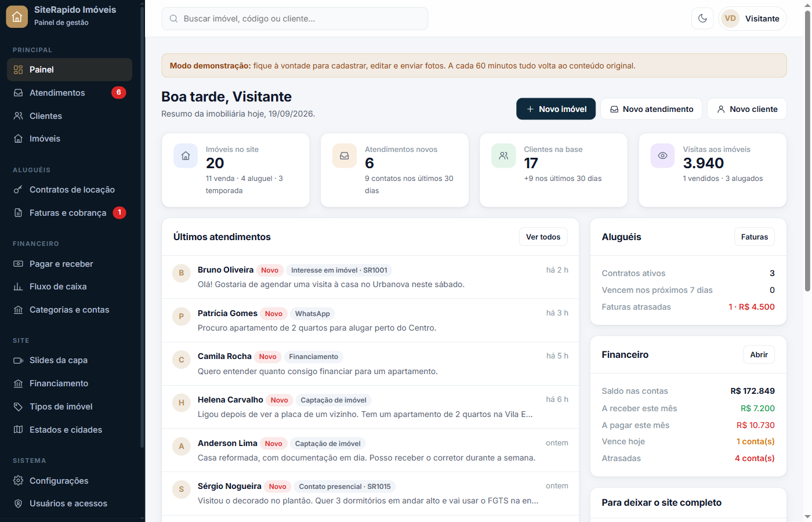The height and width of the screenshot is (522, 812).
Task: Open Fluxo de caixa page
Action: pyautogui.click(x=70, y=287)
